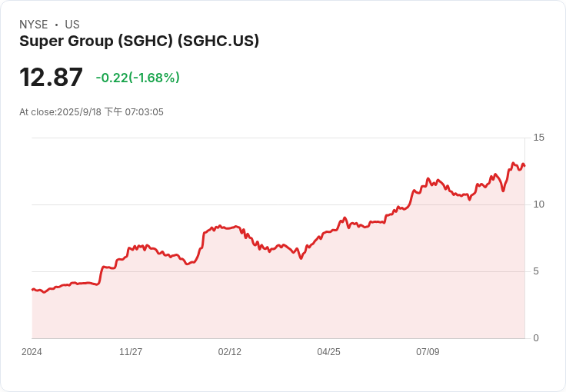Select the 10 y-axis label
Viewport: 566px width, 392px height.
click(538, 204)
